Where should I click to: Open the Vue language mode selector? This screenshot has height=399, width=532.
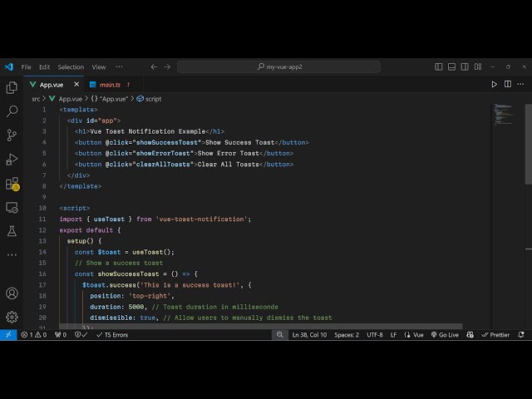[414, 335]
